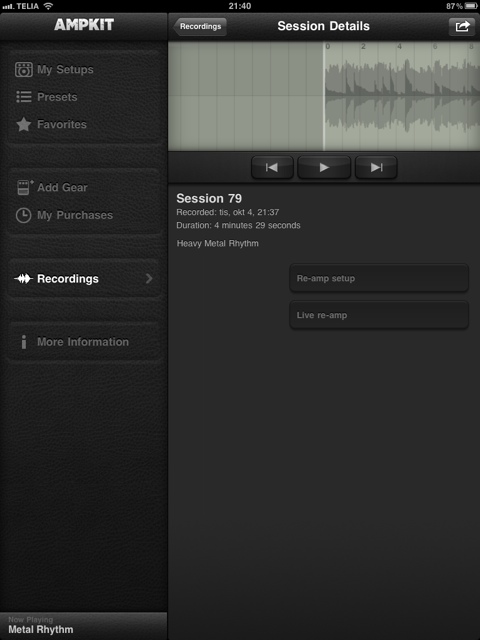The width and height of the screenshot is (480, 640).
Task: Tap the share/export icon in header
Action: point(462,26)
